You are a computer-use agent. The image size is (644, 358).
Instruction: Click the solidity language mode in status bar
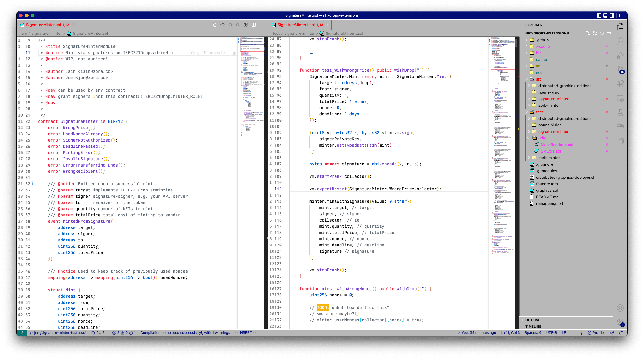tap(576, 333)
